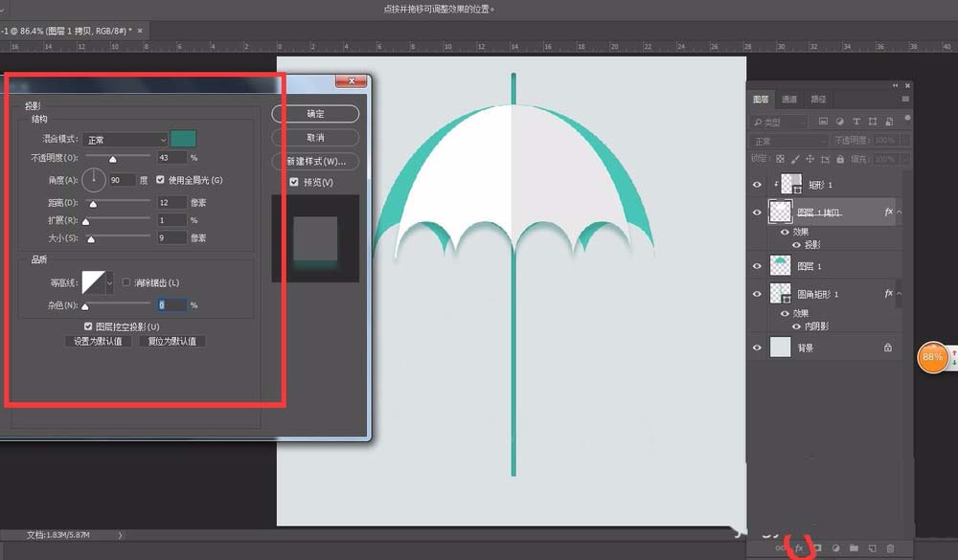The width and height of the screenshot is (958, 560).
Task: Click the 确定 button
Action: [315, 114]
